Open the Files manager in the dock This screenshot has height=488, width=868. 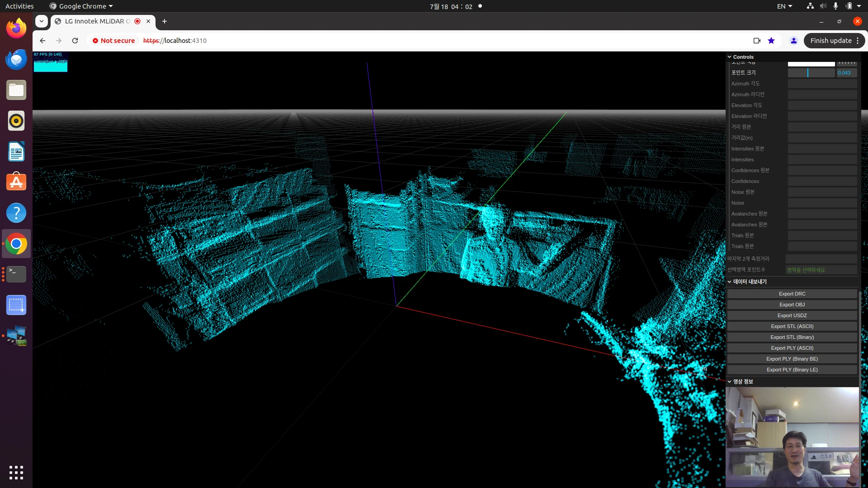click(16, 90)
